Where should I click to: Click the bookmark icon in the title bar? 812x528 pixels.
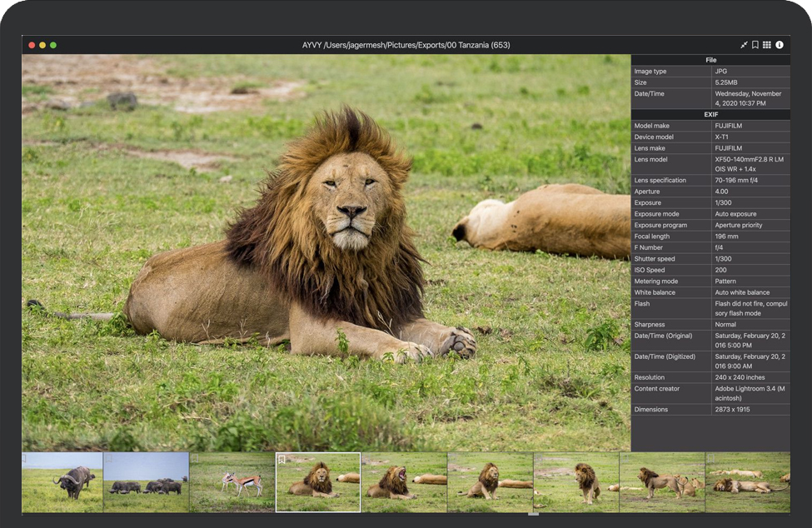pos(755,45)
